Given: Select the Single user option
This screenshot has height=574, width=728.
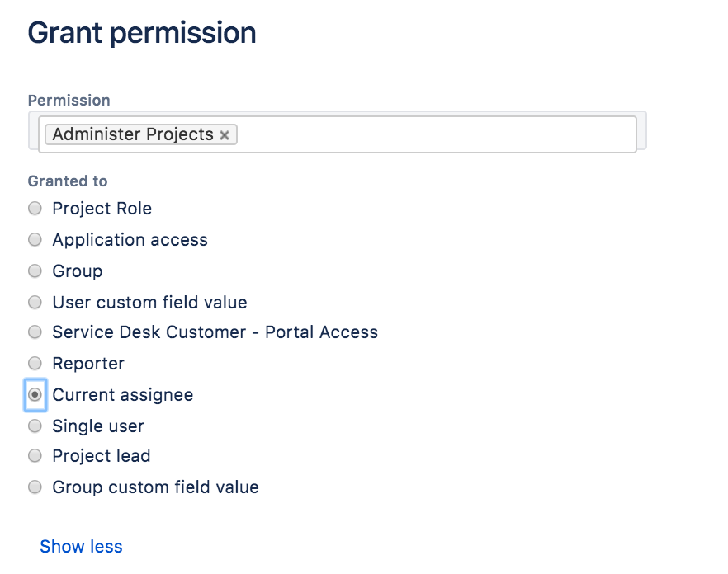Looking at the screenshot, I should click(35, 426).
